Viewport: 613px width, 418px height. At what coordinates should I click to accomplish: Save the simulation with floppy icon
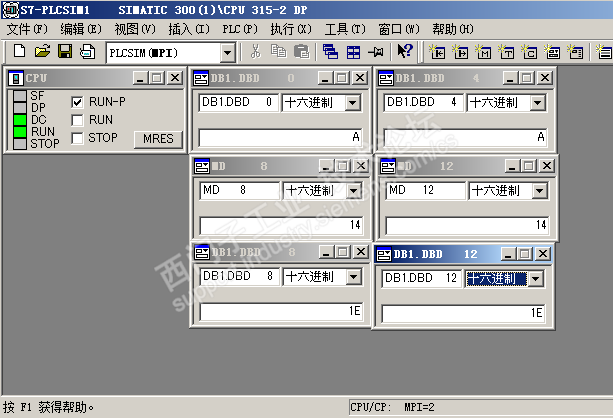[x=65, y=51]
